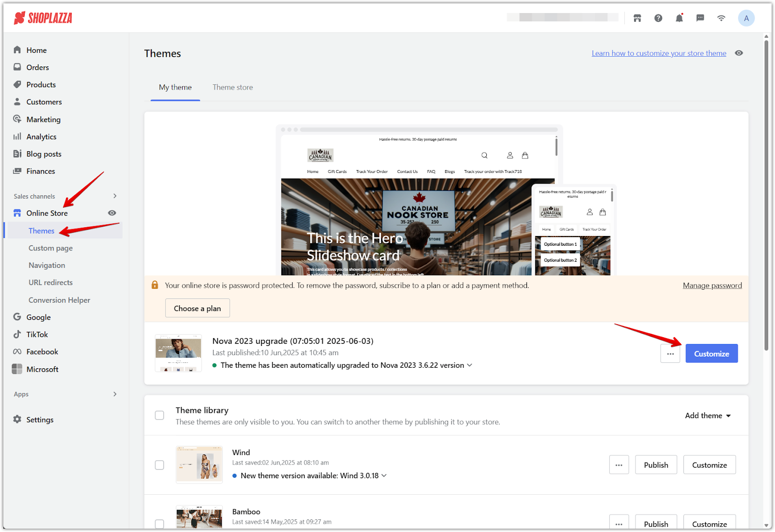Switch to My theme tab
The width and height of the screenshot is (775, 532).
[175, 87]
